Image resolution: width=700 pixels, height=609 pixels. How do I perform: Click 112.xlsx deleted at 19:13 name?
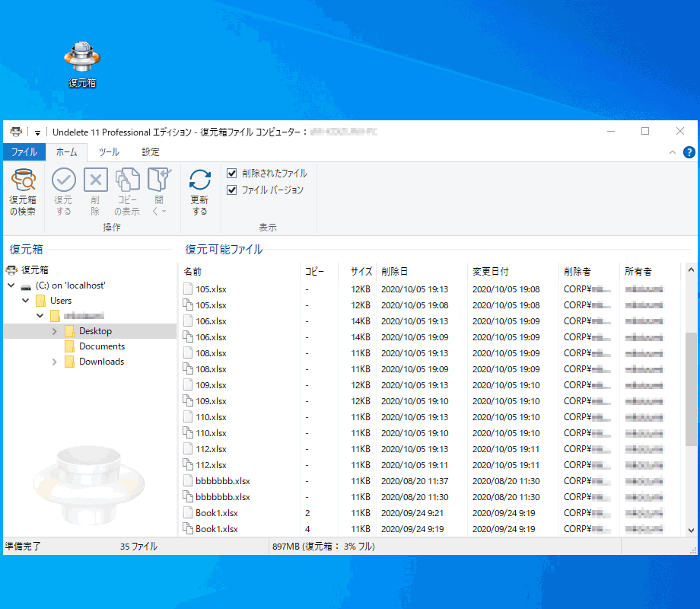pyautogui.click(x=212, y=449)
